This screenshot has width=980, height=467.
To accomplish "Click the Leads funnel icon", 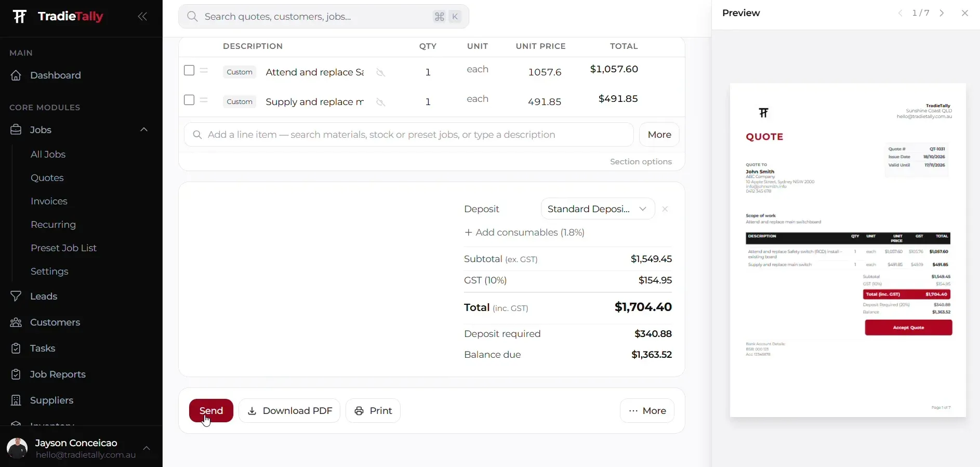I will click(16, 296).
